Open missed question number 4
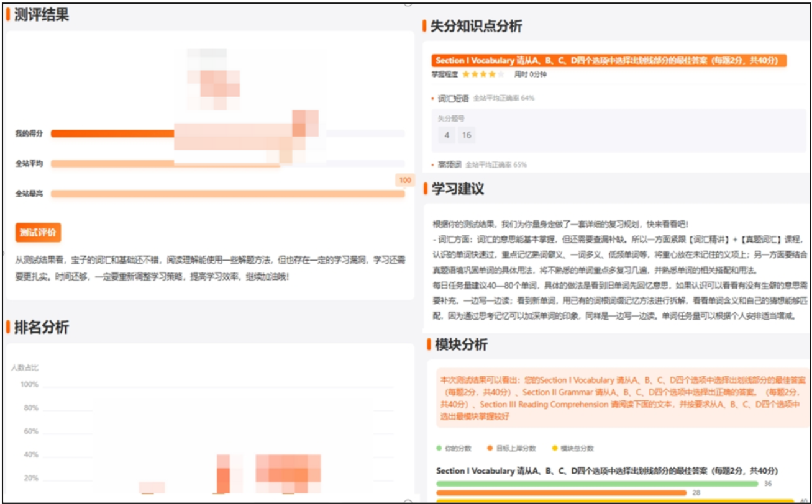This screenshot has height=504, width=812. tap(446, 135)
